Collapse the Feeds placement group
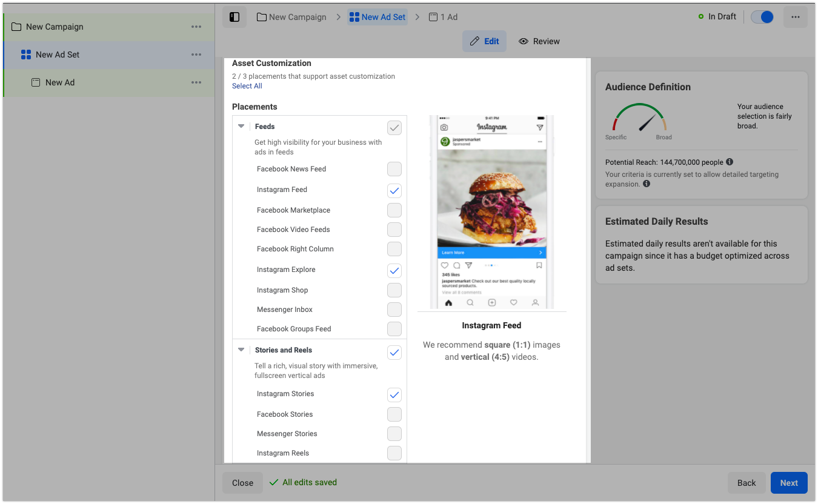Screen dimensions: 818x504 [x=241, y=127]
